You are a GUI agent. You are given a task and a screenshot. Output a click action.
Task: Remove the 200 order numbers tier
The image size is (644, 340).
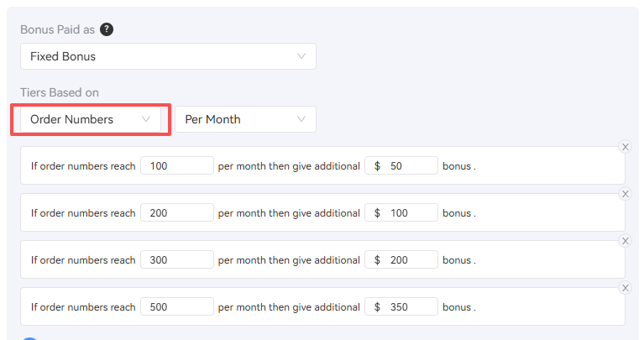point(625,194)
